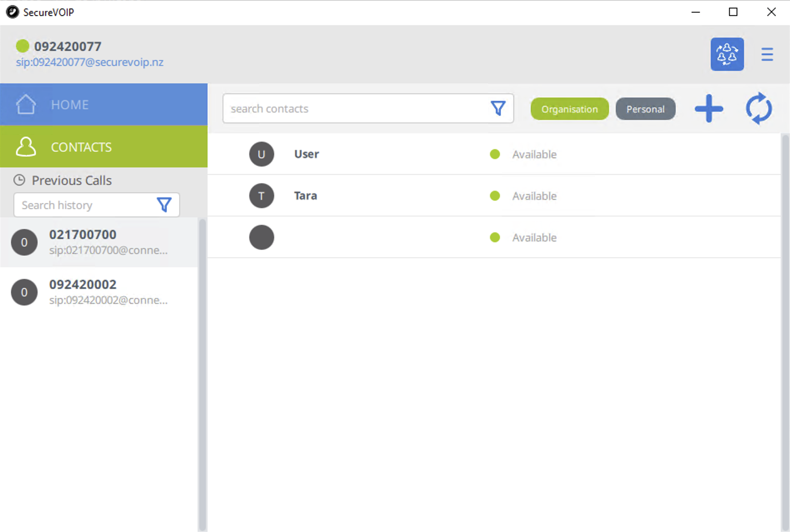
Task: Click User's green availability dot
Action: pos(495,154)
